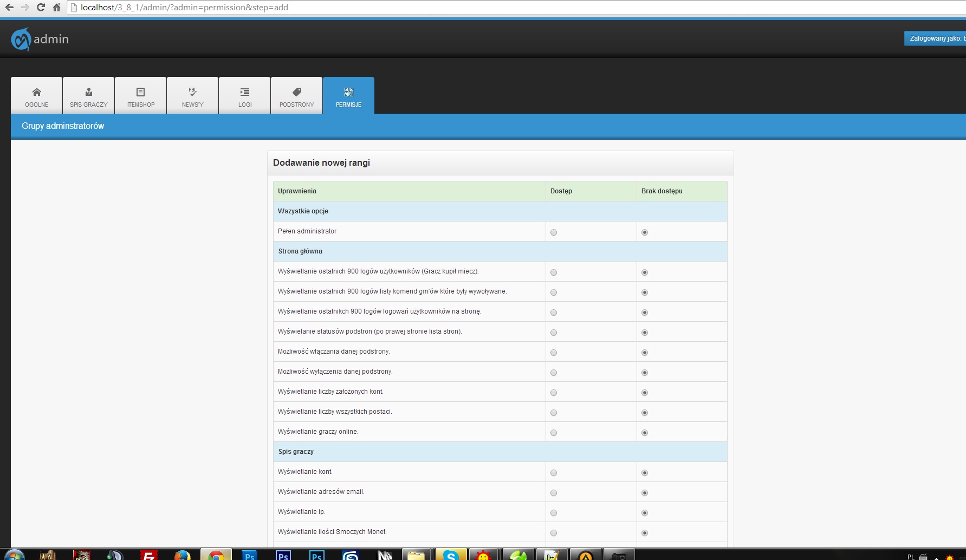Go to the NEWSY tab
The width and height of the screenshot is (966, 560).
tap(193, 95)
